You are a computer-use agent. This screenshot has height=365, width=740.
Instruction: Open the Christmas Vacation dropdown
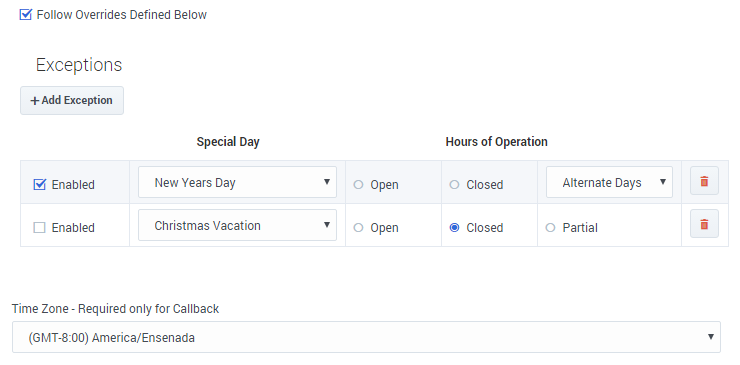pos(237,225)
